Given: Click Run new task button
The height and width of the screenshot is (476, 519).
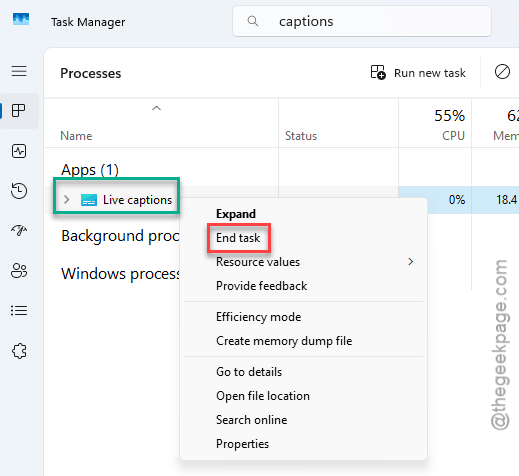Looking at the screenshot, I should pyautogui.click(x=418, y=72).
